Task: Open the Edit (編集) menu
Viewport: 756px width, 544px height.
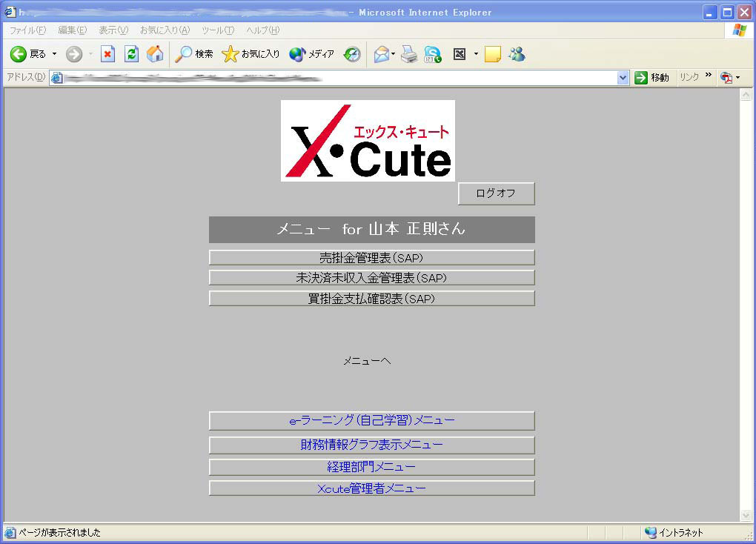Action: point(73,30)
